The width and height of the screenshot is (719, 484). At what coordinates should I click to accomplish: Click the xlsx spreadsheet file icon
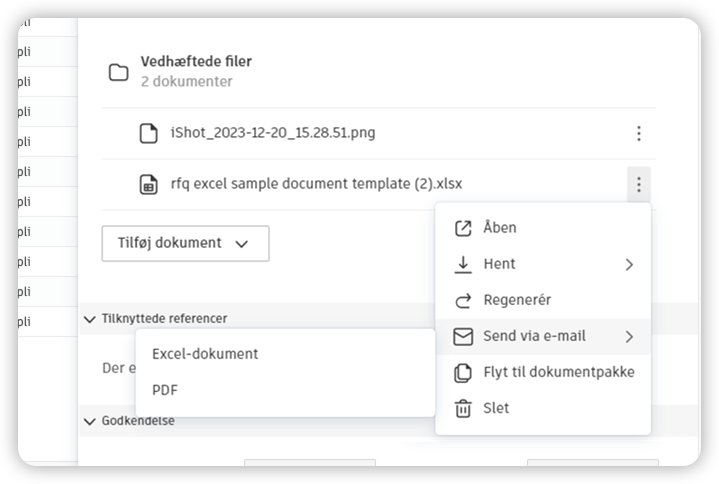148,184
